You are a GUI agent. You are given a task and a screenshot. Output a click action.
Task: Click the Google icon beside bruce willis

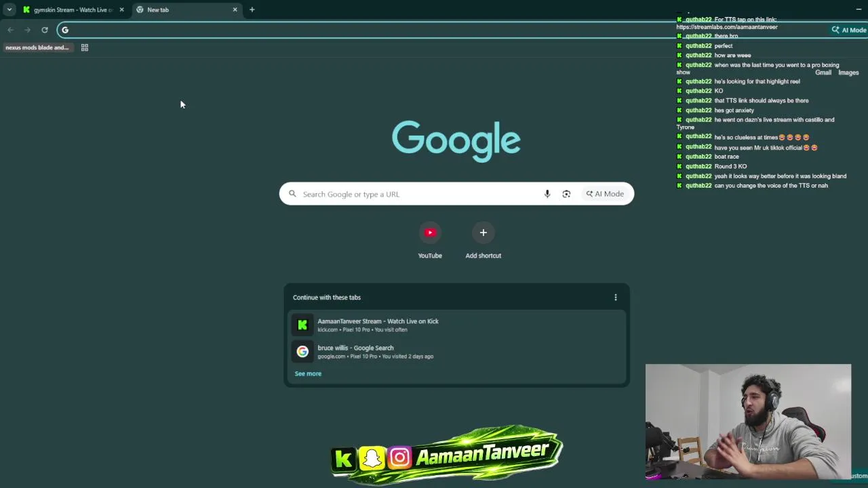click(x=302, y=352)
